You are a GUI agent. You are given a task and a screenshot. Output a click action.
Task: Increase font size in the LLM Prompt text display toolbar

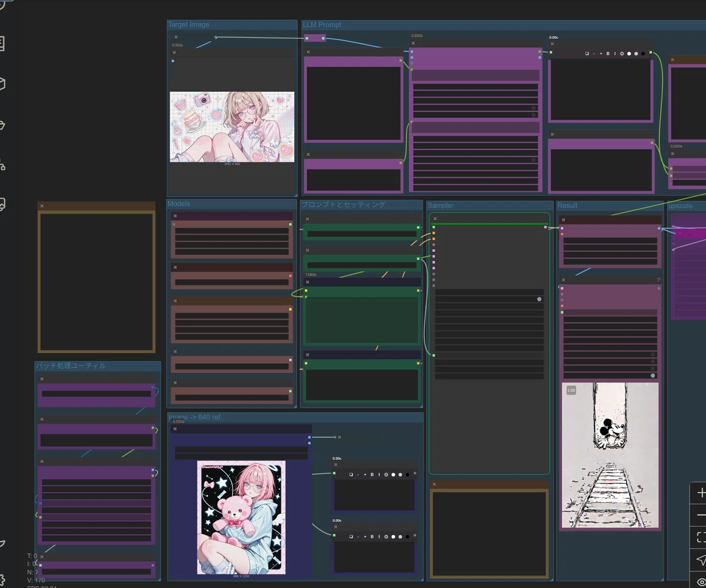[x=601, y=54]
